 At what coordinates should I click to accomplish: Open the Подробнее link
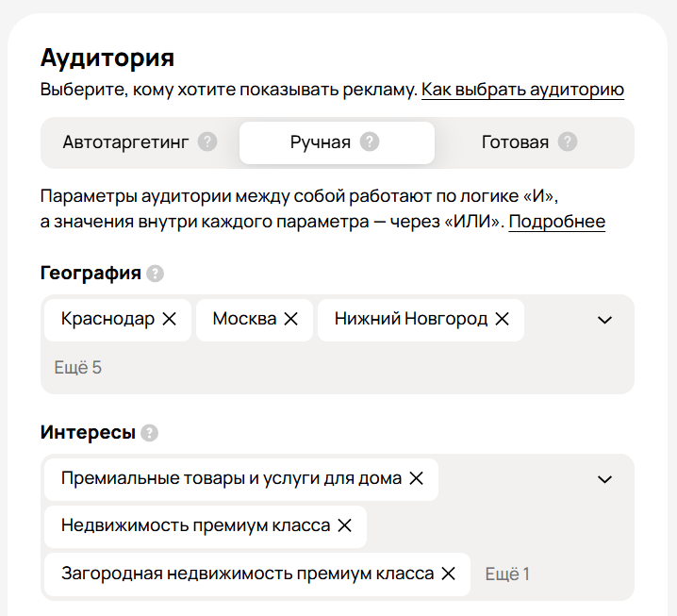click(x=557, y=222)
